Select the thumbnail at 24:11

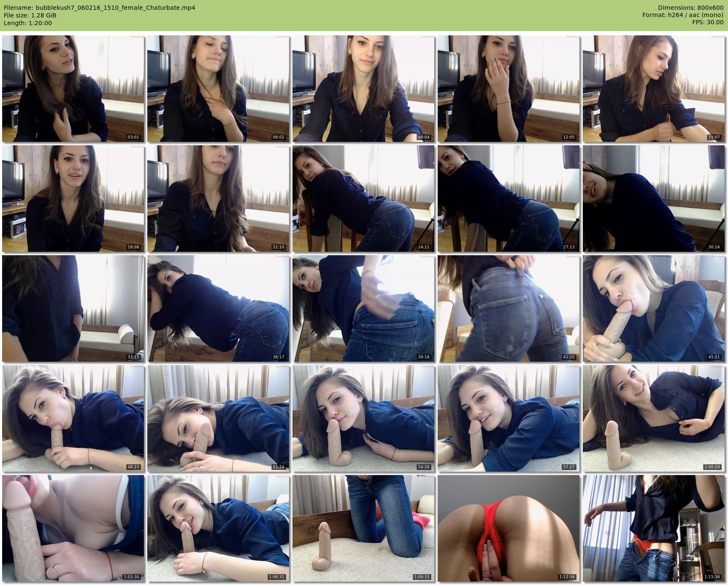(364, 199)
